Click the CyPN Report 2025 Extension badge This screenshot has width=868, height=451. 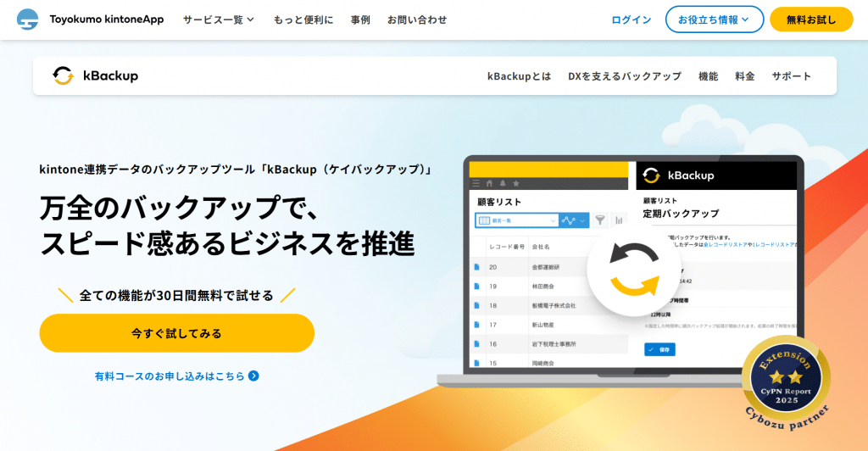(786, 385)
